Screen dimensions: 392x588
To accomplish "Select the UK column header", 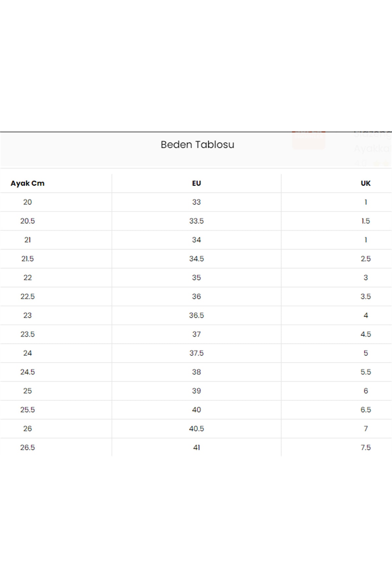I will [366, 183].
